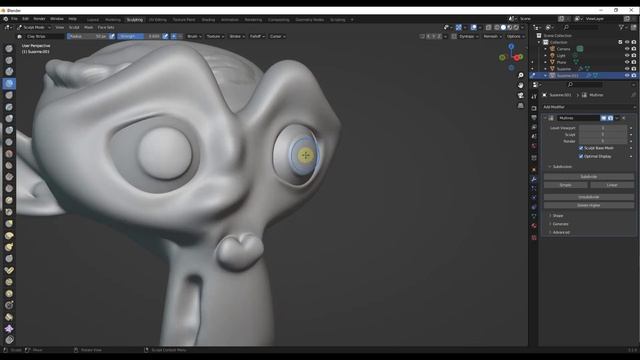The height and width of the screenshot is (360, 640).
Task: Open the Cursor dropdown
Action: click(x=278, y=36)
